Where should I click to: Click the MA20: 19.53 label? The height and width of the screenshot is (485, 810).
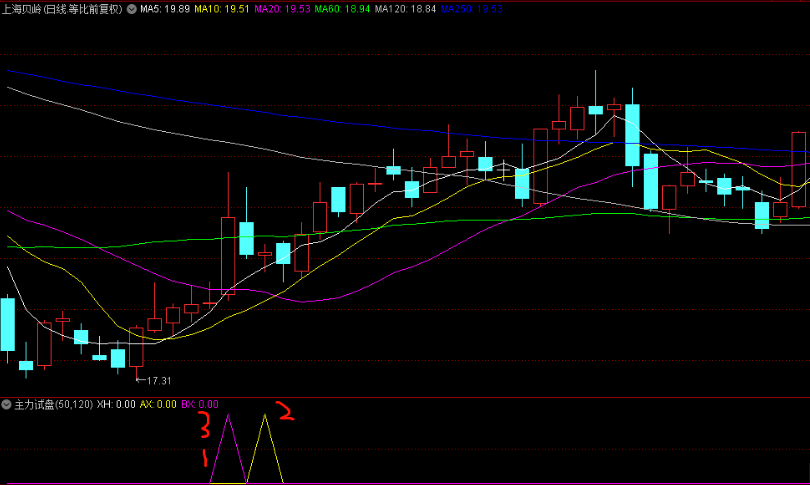283,9
